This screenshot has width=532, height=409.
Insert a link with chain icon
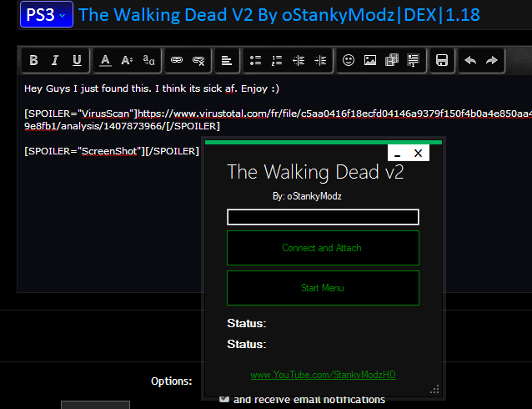click(177, 60)
